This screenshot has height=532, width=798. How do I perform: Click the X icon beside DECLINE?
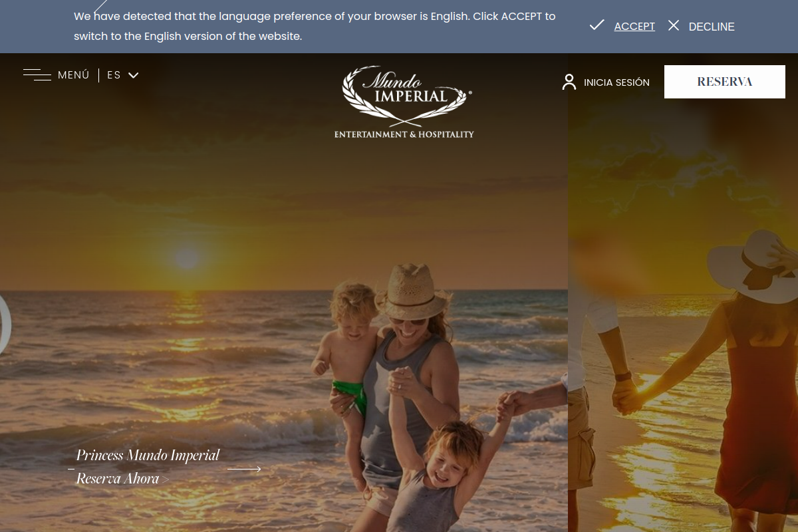[x=674, y=25]
